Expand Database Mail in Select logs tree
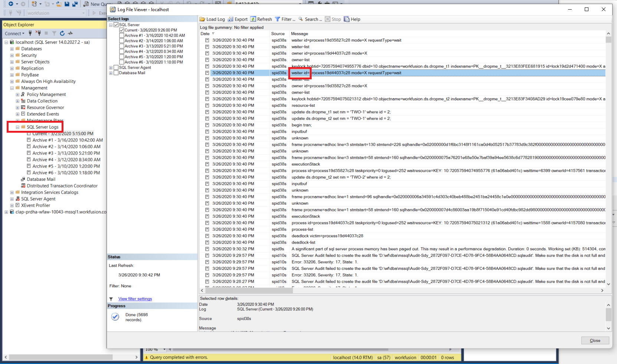 click(x=111, y=73)
